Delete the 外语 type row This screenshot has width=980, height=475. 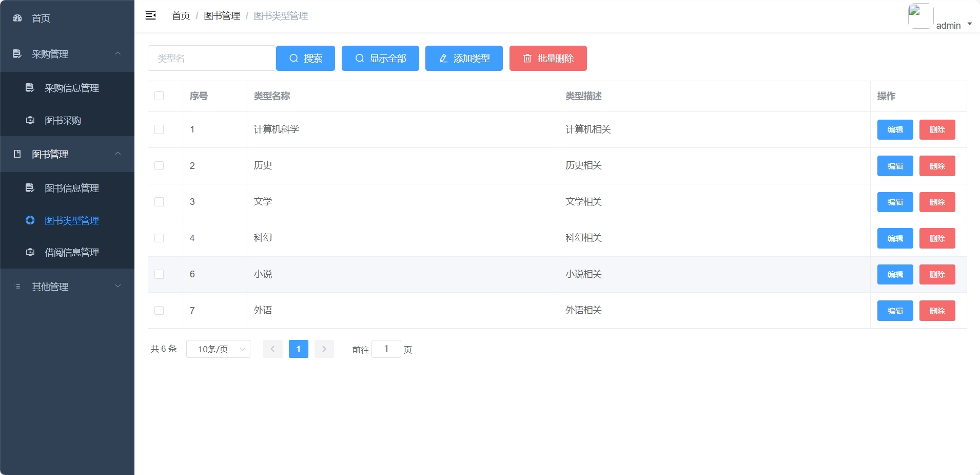pos(937,311)
